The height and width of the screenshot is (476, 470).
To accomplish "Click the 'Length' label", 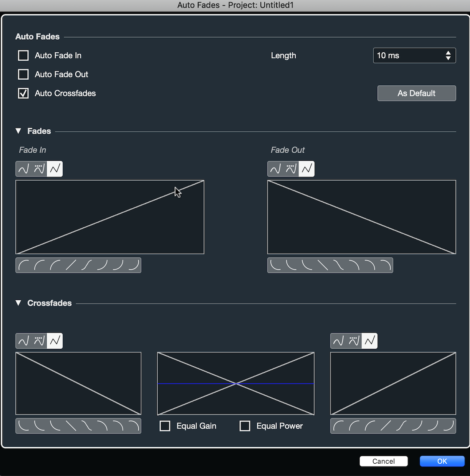I will coord(283,56).
